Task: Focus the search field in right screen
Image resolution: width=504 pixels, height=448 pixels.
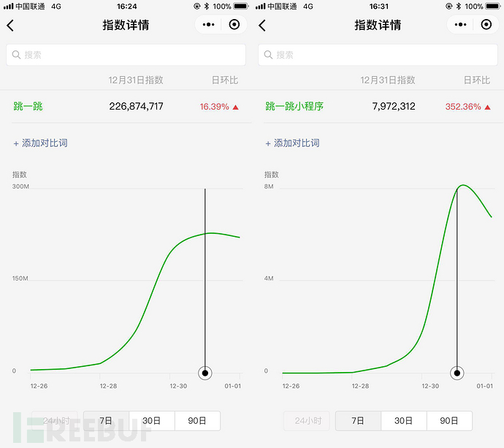Action: coord(378,55)
